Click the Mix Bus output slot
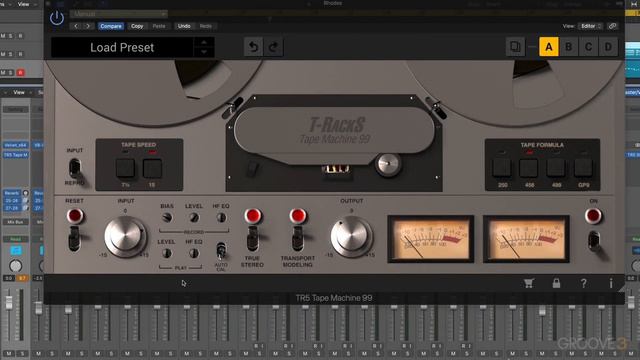The height and width of the screenshot is (360, 640). (16, 222)
